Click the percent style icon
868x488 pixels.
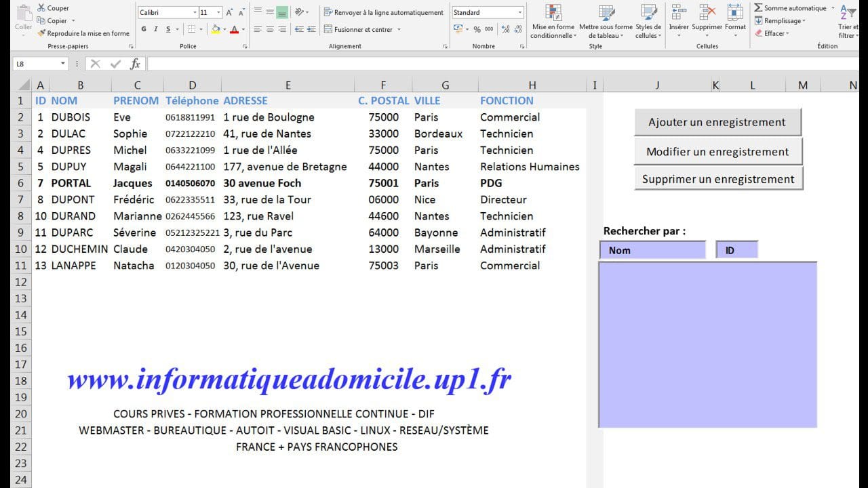477,29
